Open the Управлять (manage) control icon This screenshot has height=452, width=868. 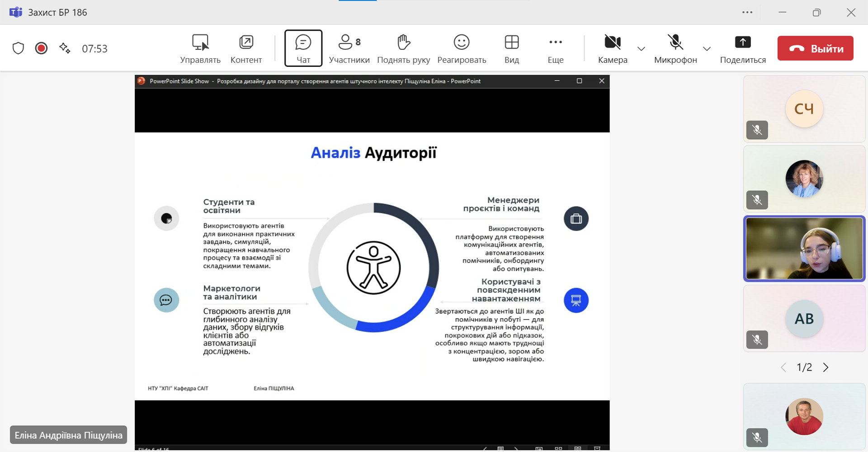(200, 43)
